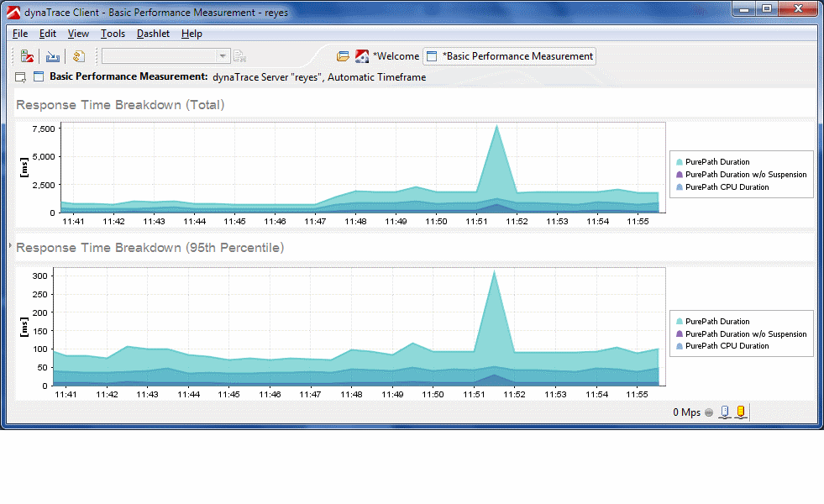This screenshot has width=824, height=504.
Task: Click the 7,500 value on the Total chart axis
Action: pos(44,129)
